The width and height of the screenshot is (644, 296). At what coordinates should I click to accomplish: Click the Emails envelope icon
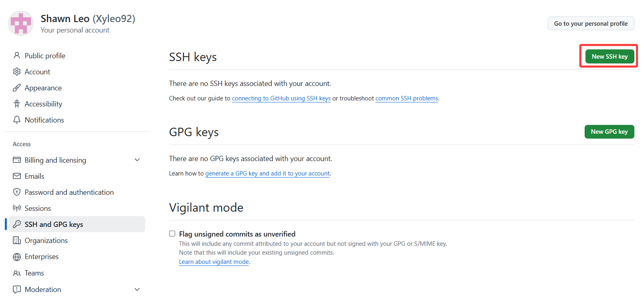tap(17, 176)
